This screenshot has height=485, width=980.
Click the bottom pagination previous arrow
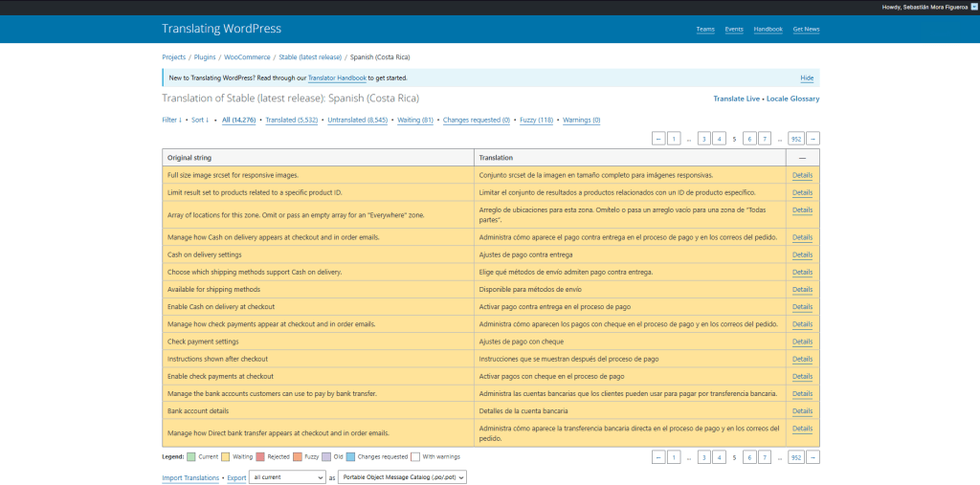coord(658,457)
